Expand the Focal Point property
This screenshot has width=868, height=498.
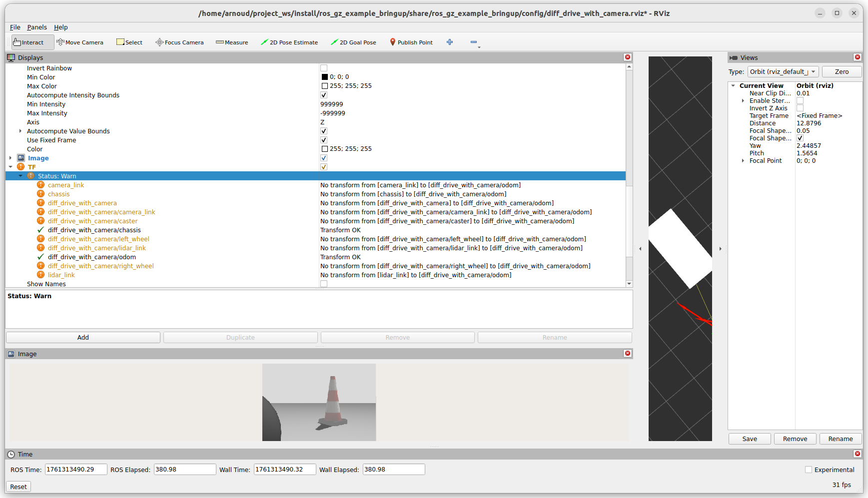(x=743, y=161)
